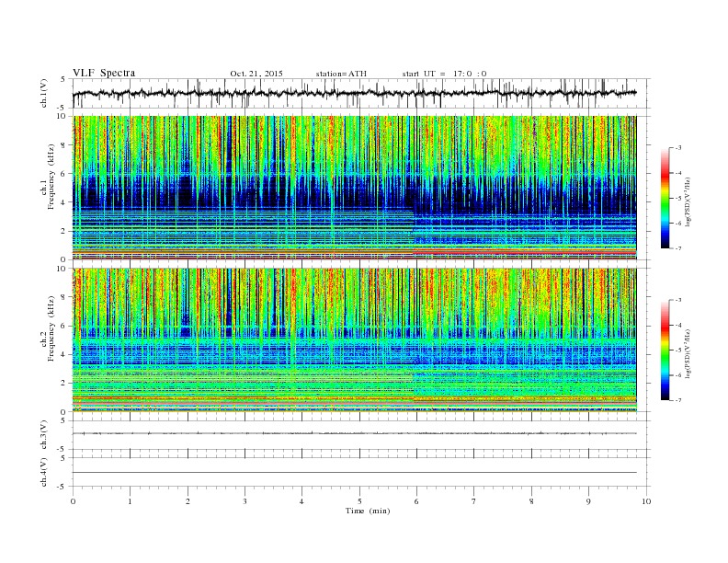Click the ch.2 color scale bar
Screen dimensions: 728x563
(x=665, y=350)
